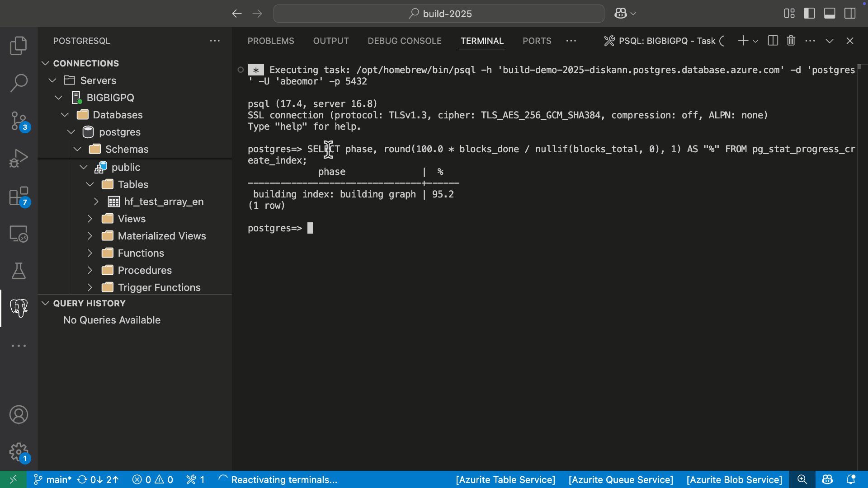Image resolution: width=868 pixels, height=488 pixels.
Task: Create a new terminal with plus
Action: point(743,41)
